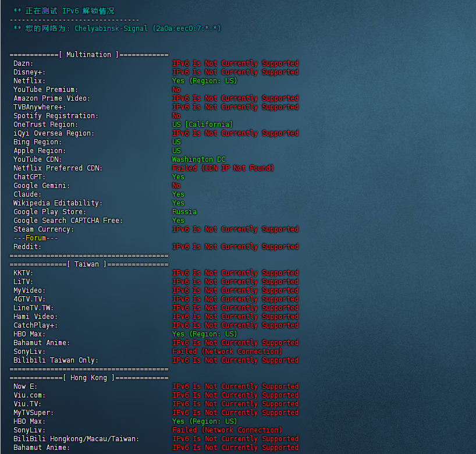Click the ChatGPT: label

(30, 177)
